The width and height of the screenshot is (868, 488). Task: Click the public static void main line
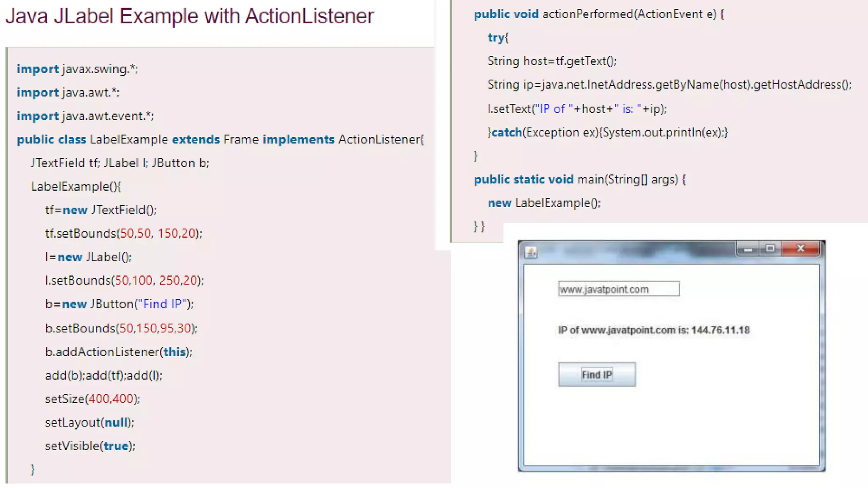click(579, 180)
